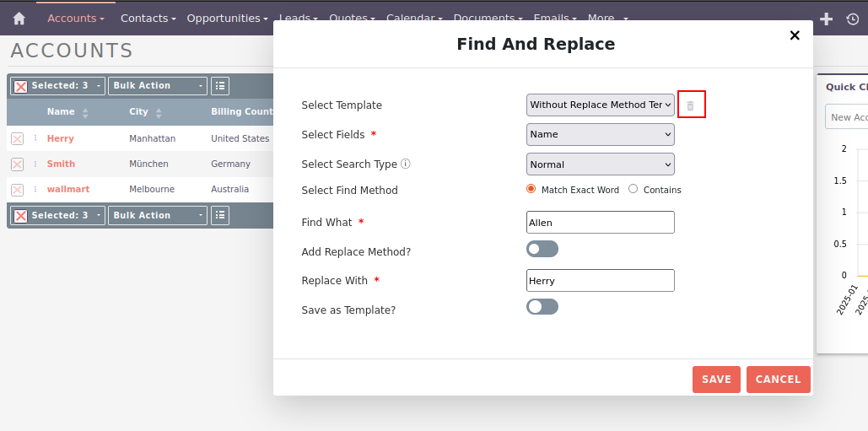Click into the Find What field
The width and height of the screenshot is (868, 431).
(x=600, y=223)
